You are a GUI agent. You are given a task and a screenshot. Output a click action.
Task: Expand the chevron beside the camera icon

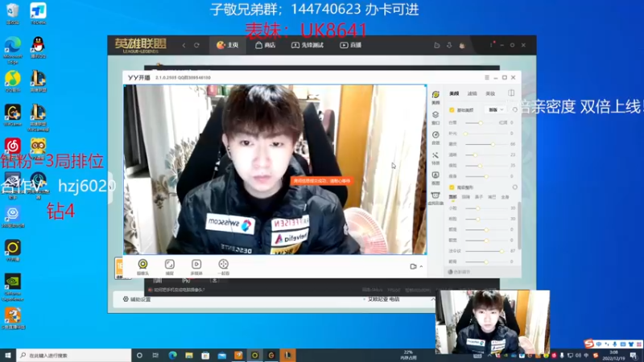(x=421, y=266)
